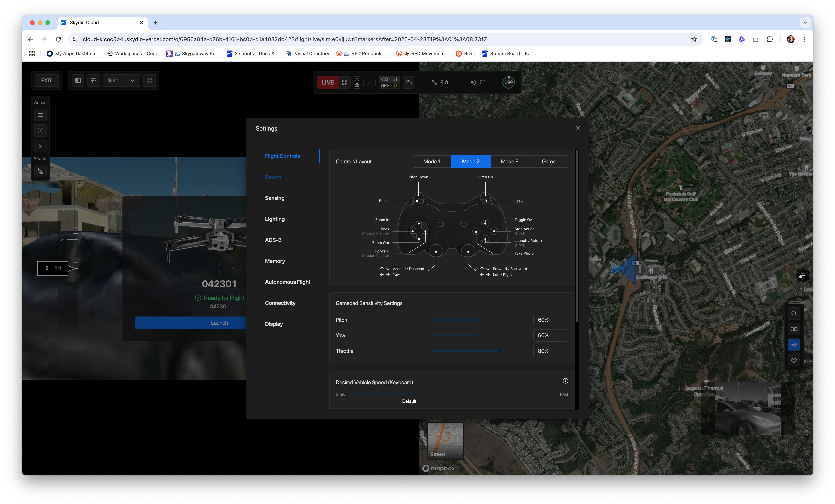The image size is (835, 504).
Task: Open the Split view dropdown
Action: pos(121,81)
